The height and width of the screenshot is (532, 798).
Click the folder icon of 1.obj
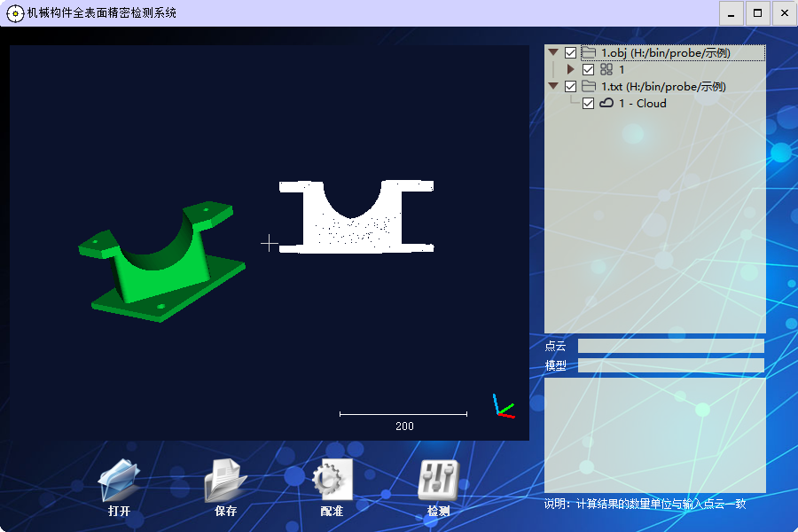tap(587, 52)
